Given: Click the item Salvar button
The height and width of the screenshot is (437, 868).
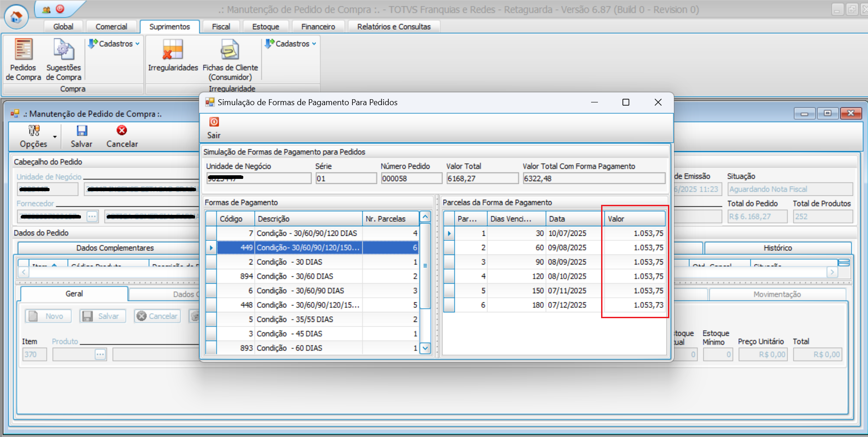Looking at the screenshot, I should (103, 316).
